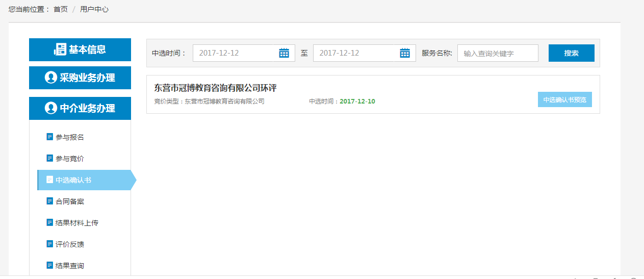Click the 合同备案 document icon
The height and width of the screenshot is (279, 644).
click(49, 201)
